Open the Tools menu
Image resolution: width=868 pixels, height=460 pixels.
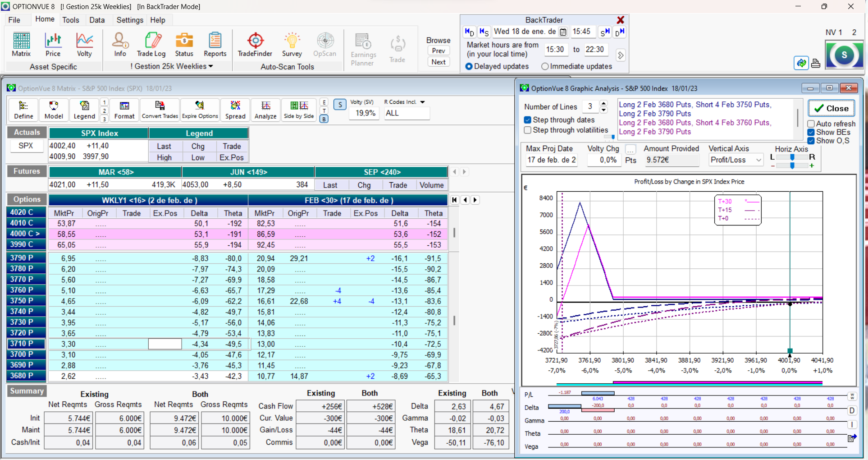pos(71,20)
